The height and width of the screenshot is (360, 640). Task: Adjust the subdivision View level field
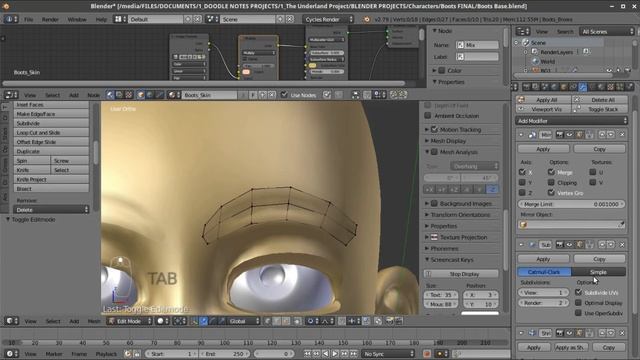tap(543, 293)
